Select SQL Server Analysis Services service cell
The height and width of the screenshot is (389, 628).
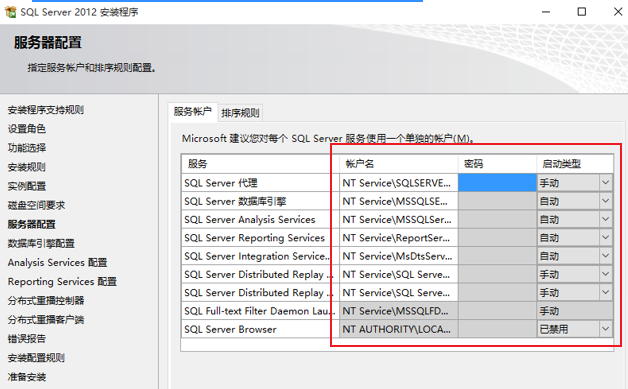260,219
